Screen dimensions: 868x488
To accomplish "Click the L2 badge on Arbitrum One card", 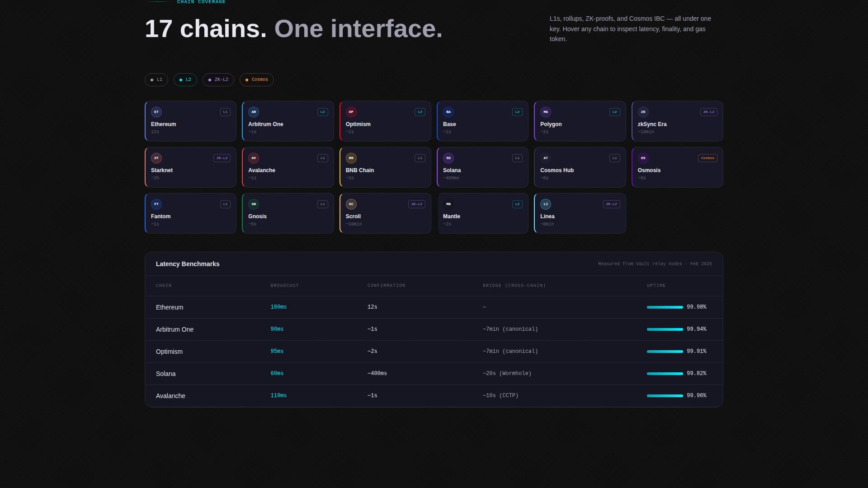I will 323,112.
